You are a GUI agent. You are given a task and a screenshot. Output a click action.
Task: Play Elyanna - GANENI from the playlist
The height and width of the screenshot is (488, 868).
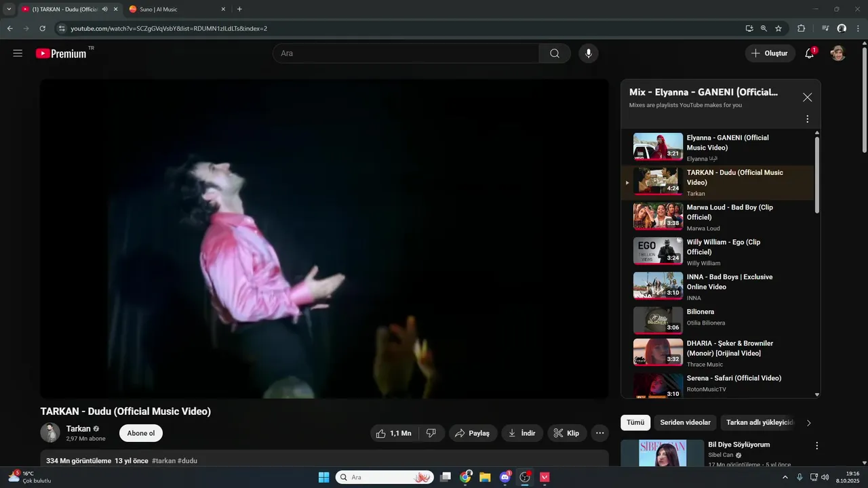click(x=717, y=148)
